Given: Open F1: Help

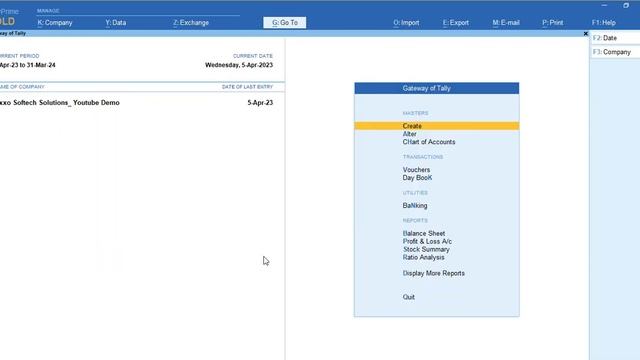Looking at the screenshot, I should click(x=604, y=23).
